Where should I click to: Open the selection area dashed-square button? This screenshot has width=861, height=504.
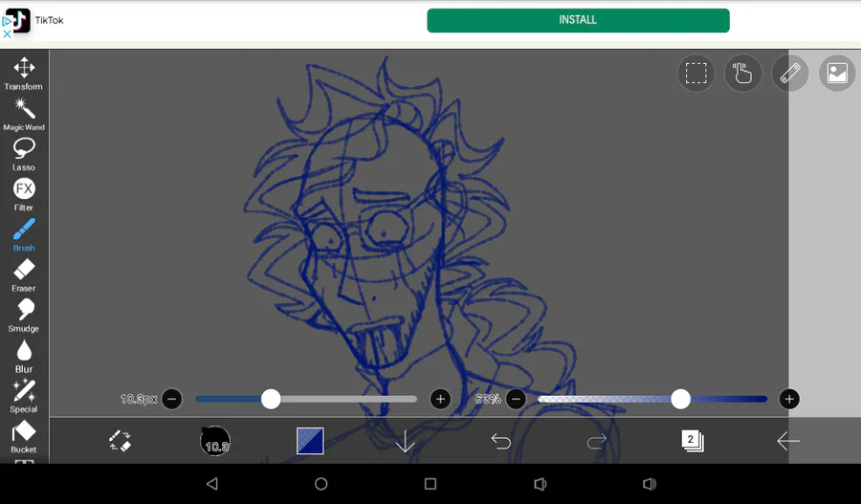695,73
